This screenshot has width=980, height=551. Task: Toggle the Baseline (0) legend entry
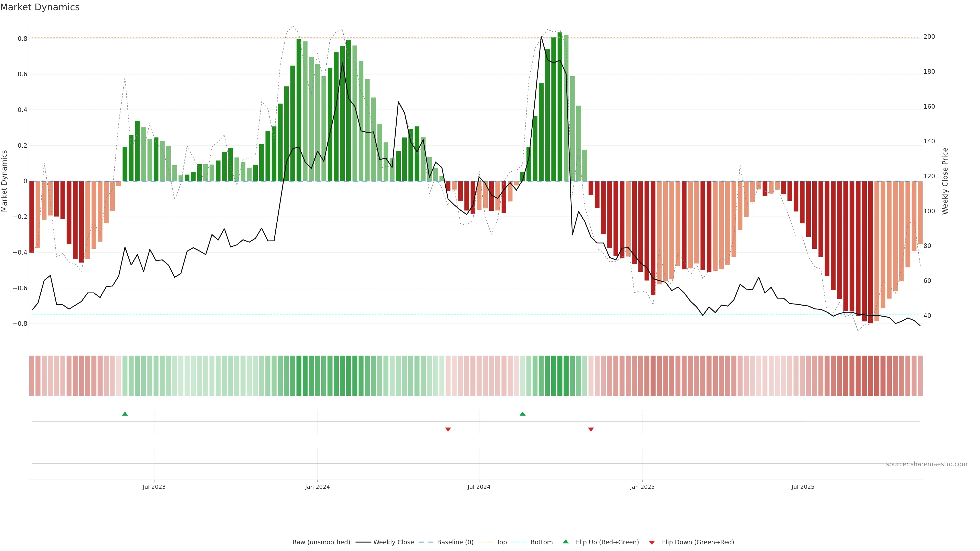455,542
